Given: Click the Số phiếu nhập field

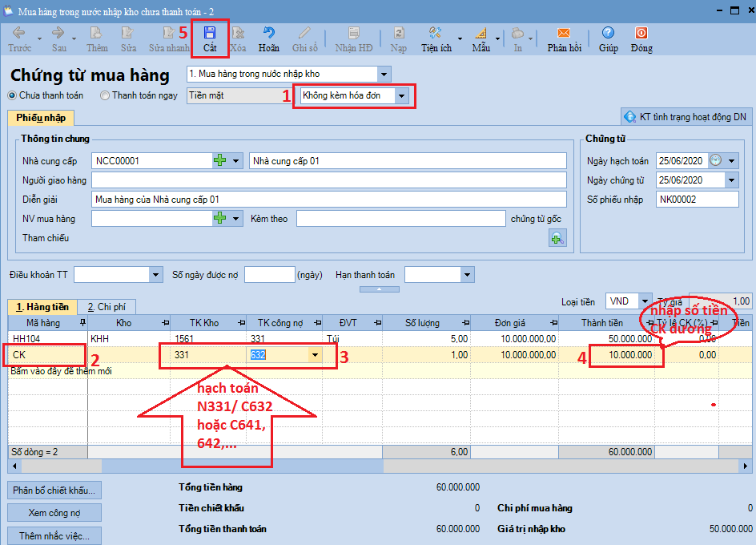Looking at the screenshot, I should (698, 200).
